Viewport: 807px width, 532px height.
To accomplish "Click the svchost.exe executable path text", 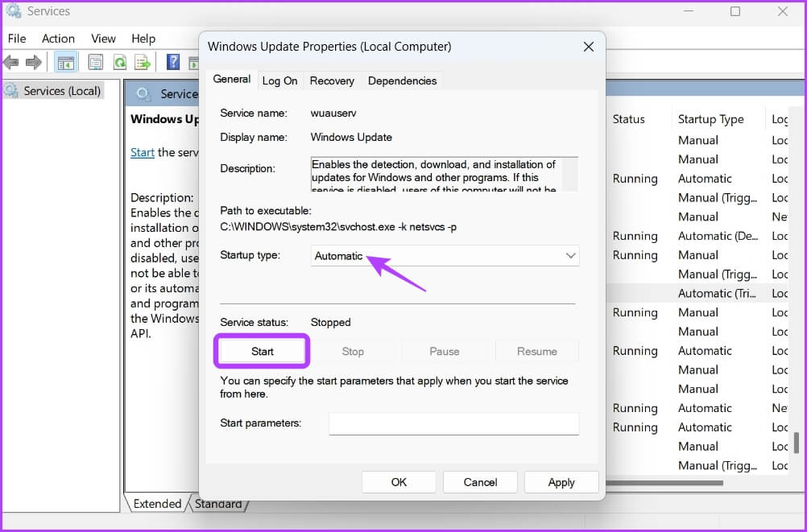I will click(338, 227).
